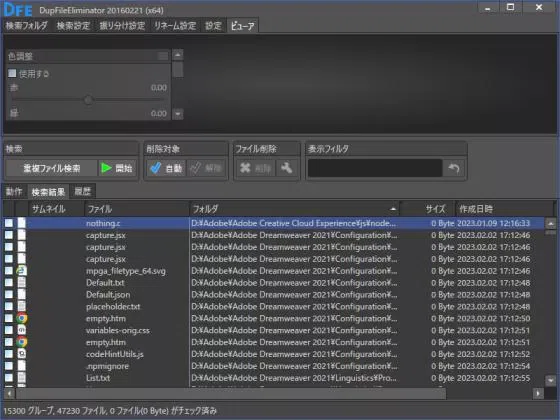Select the nothing.c file row

pos(274,223)
